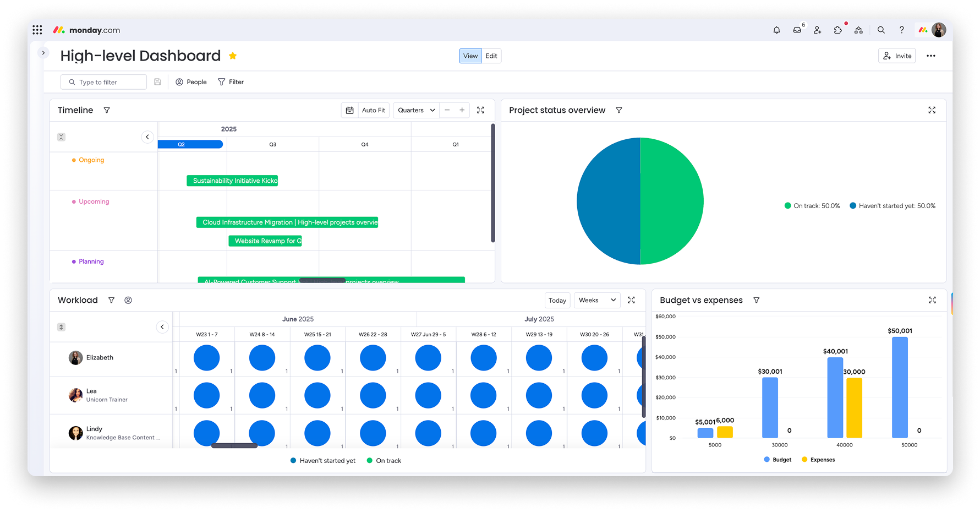The width and height of the screenshot is (980, 512).
Task: Open the teams icon in top bar
Action: 858,30
